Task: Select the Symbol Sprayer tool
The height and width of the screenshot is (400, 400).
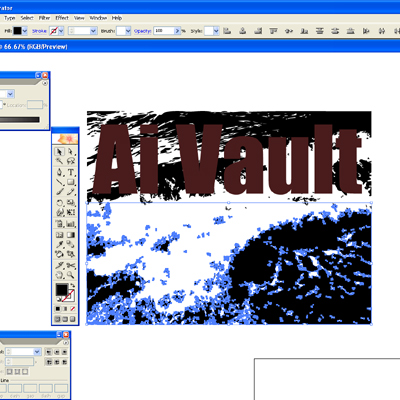Action: click(59, 224)
